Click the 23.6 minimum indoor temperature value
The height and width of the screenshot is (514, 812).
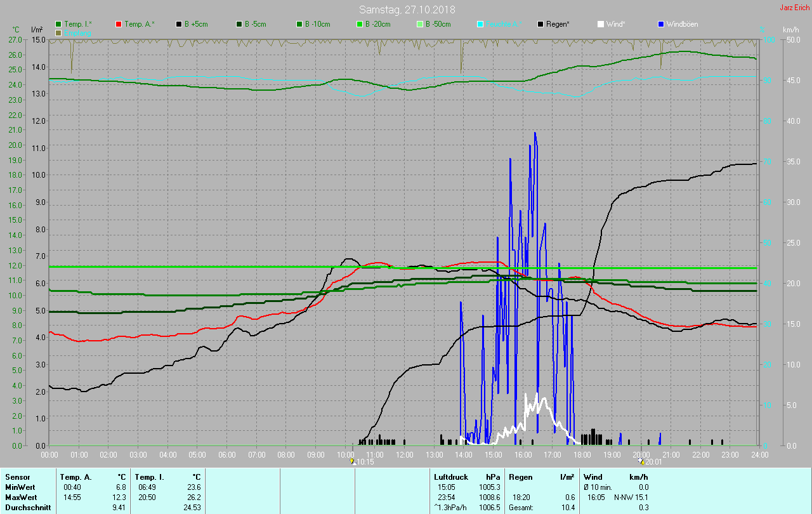click(193, 487)
